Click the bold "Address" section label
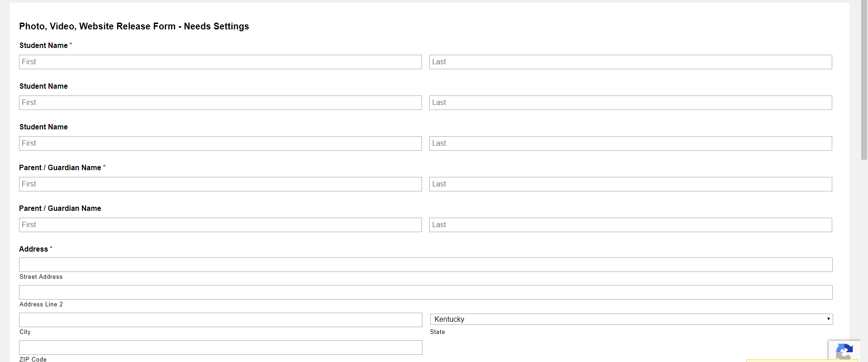Screen dimensions: 868x362 pos(34,249)
